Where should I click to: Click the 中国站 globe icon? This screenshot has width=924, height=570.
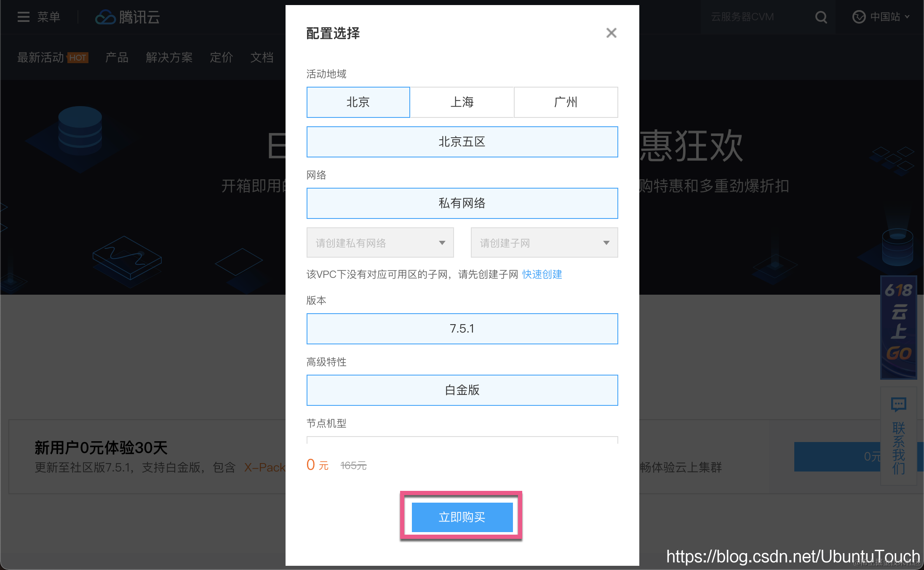click(x=859, y=17)
